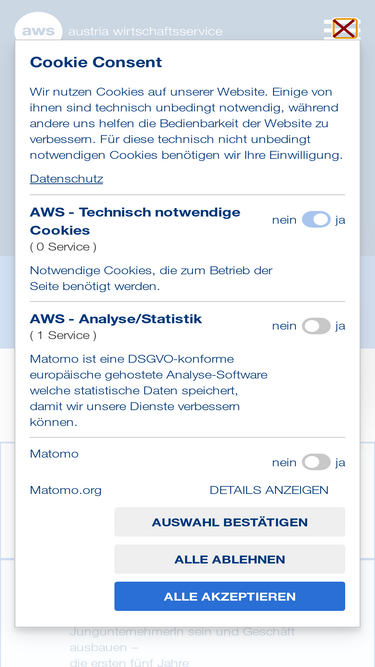Enable the AWS Analyse/Statistik switch
This screenshot has width=375, height=667.
pyautogui.click(x=316, y=326)
